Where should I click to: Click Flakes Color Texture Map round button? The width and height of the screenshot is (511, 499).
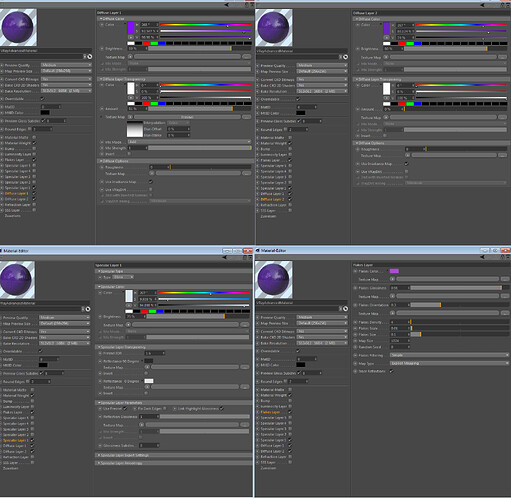tap(392, 279)
